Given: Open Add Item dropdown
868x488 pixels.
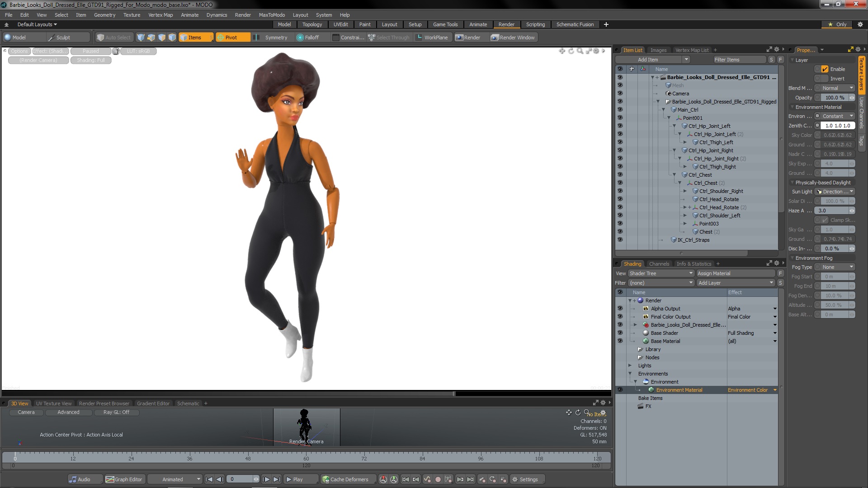Looking at the screenshot, I should 652,60.
